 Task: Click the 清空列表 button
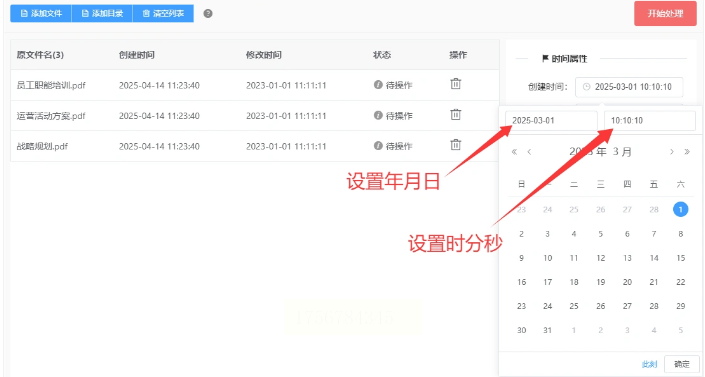pos(163,13)
